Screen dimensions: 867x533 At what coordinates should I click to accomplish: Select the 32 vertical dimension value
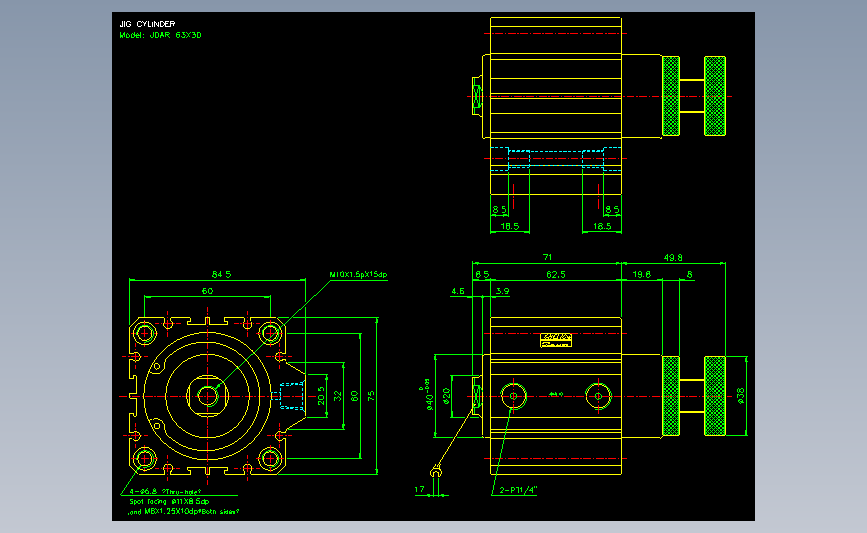tap(338, 396)
